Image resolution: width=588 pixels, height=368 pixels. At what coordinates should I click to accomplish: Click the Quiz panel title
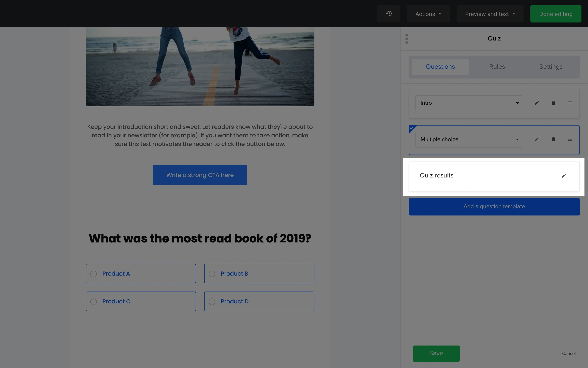coord(494,38)
